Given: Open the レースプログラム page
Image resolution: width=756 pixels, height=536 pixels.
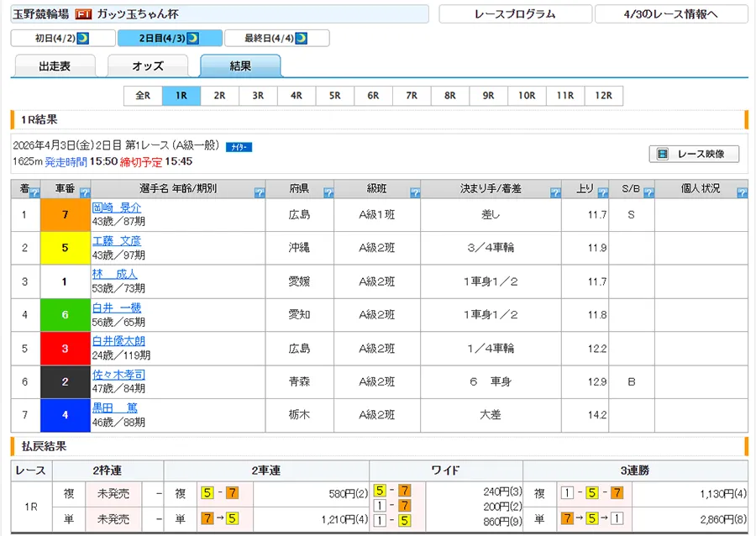Looking at the screenshot, I should [514, 14].
